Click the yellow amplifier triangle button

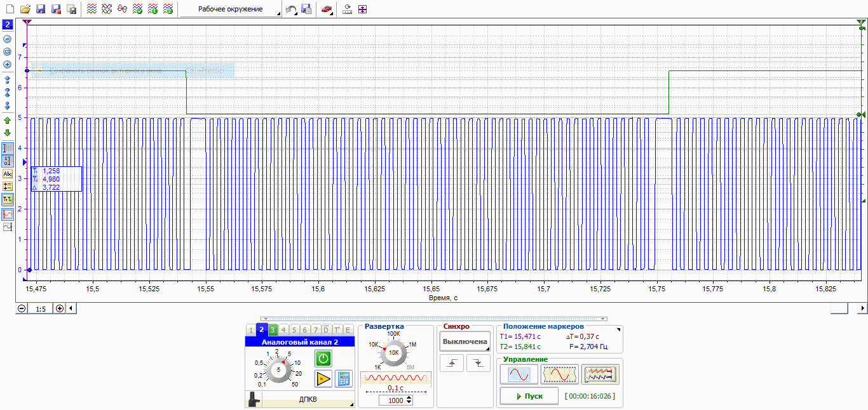(323, 379)
